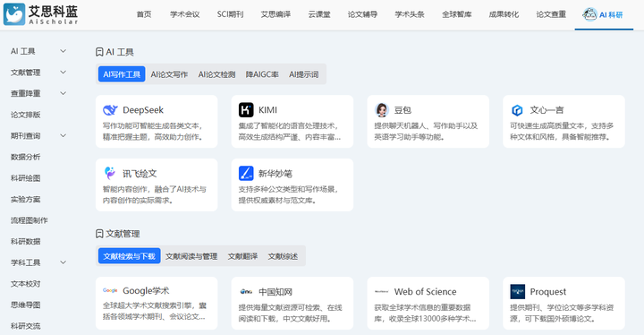Open 全球智库 in top navigation
Image resolution: width=644 pixels, height=335 pixels.
(457, 14)
